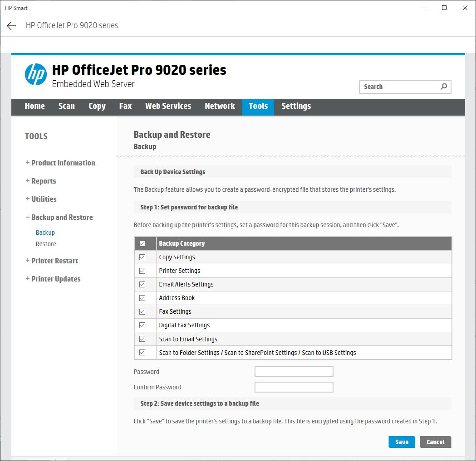Switch to the Web Services tab
Screen dimensions: 476x461
pos(168,107)
